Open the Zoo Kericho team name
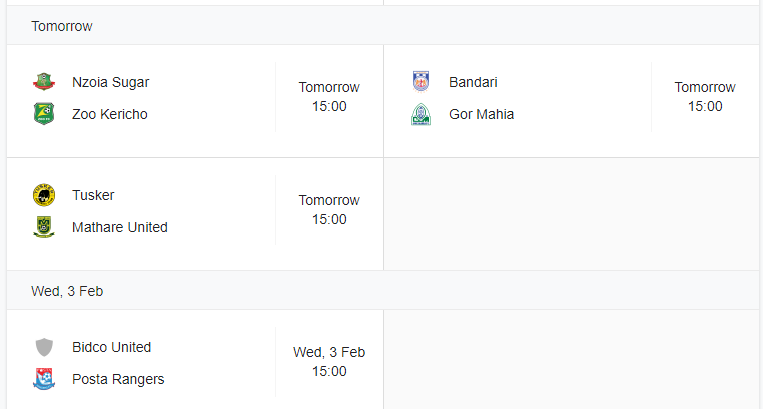Image resolution: width=763 pixels, height=409 pixels. (109, 114)
